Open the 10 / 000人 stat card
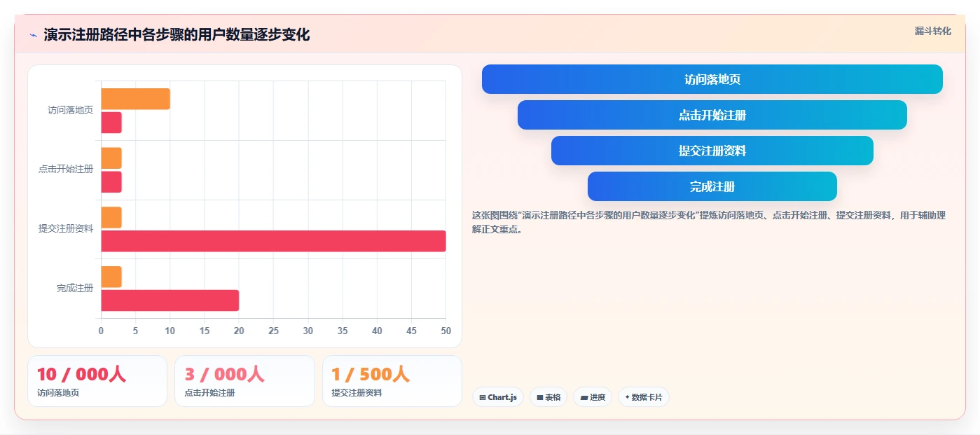980x435 pixels. 97,381
